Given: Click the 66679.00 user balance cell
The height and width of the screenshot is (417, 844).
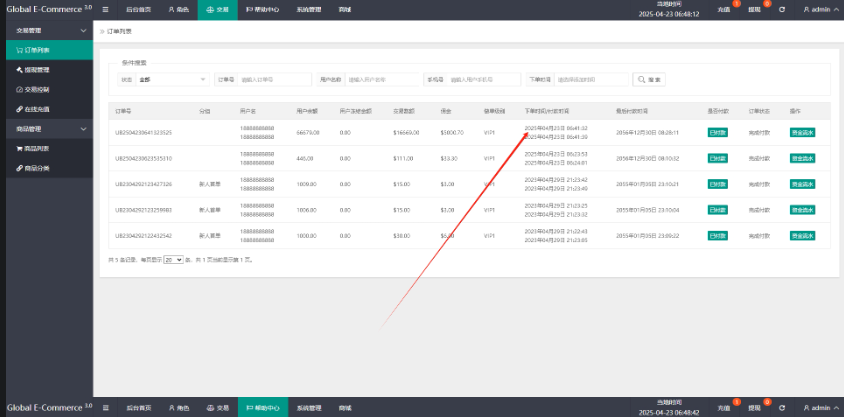Looking at the screenshot, I should [308, 132].
